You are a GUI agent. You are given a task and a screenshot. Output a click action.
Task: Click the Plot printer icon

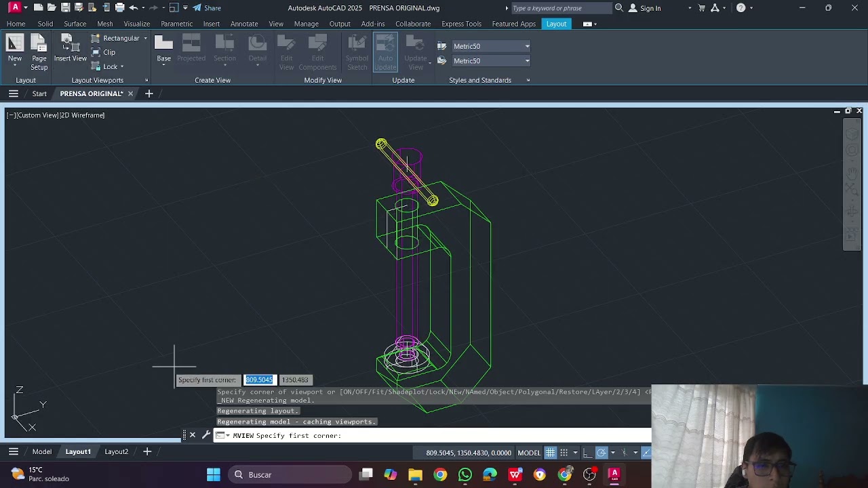119,7
